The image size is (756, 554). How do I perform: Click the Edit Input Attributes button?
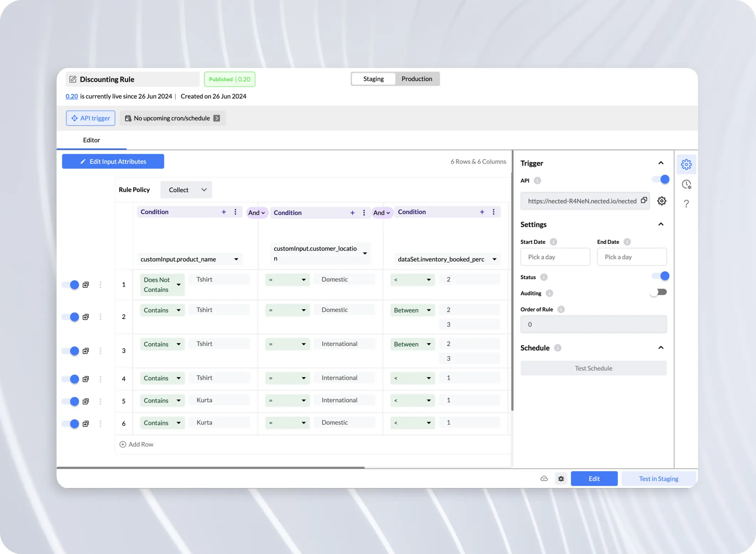[x=113, y=161]
